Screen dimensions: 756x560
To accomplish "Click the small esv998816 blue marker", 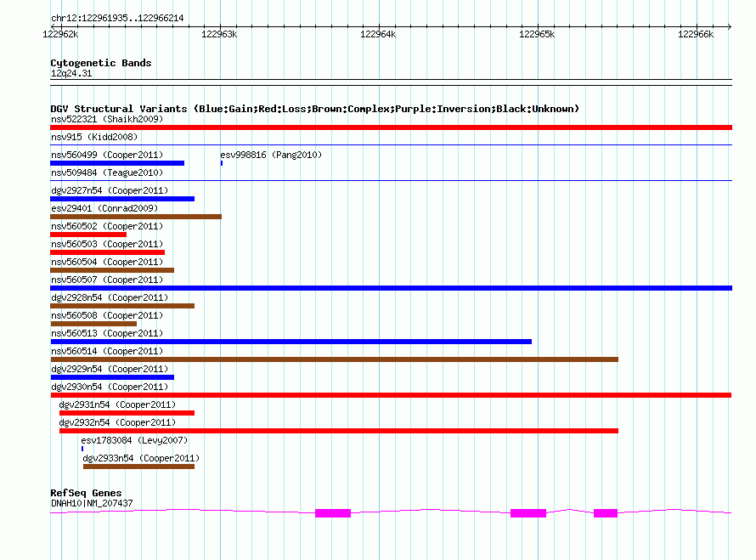I will (222, 163).
